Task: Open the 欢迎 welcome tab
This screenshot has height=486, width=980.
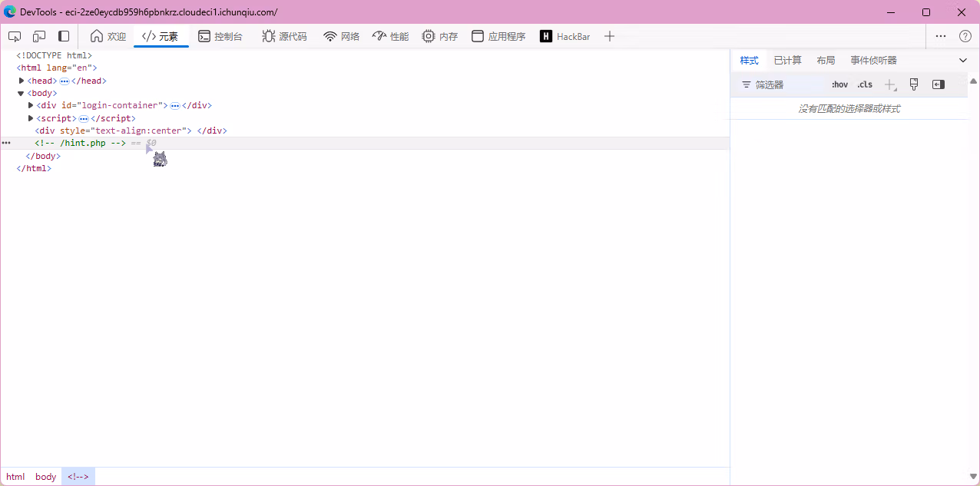Action: tap(108, 36)
